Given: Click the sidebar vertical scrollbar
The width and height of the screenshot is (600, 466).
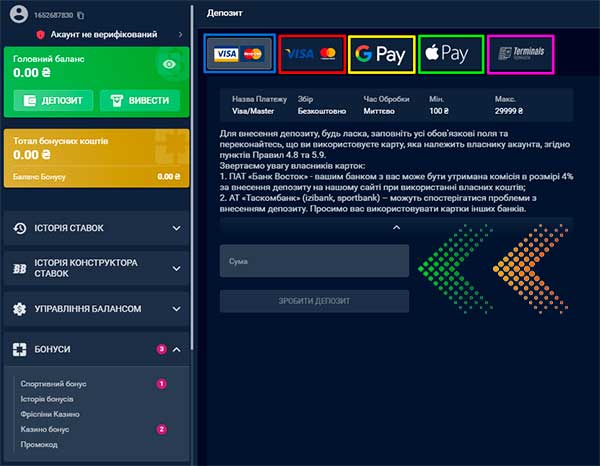Looking at the screenshot, I should (x=192, y=176).
